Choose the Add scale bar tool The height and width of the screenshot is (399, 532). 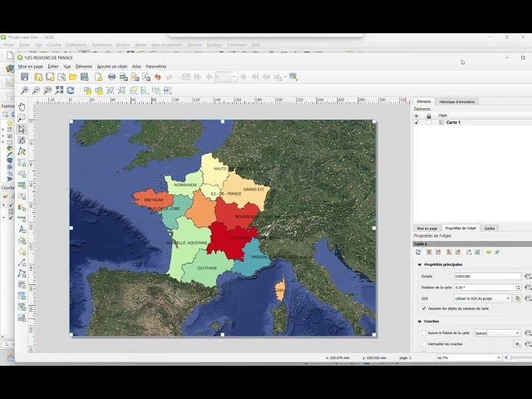[x=22, y=219]
